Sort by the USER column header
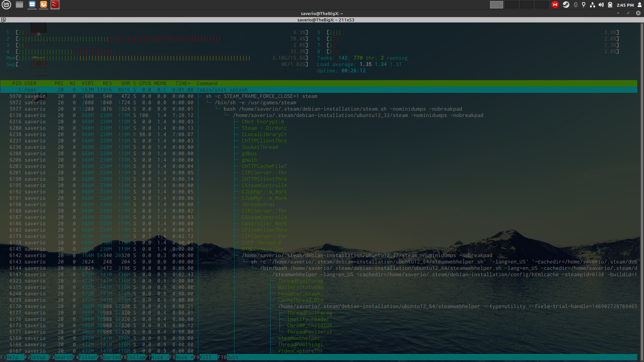The image size is (644, 362). tap(31, 83)
